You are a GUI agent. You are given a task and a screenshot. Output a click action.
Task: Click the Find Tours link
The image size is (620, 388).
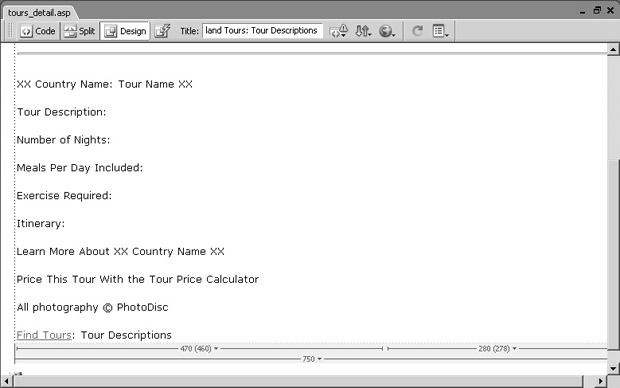pyautogui.click(x=44, y=335)
